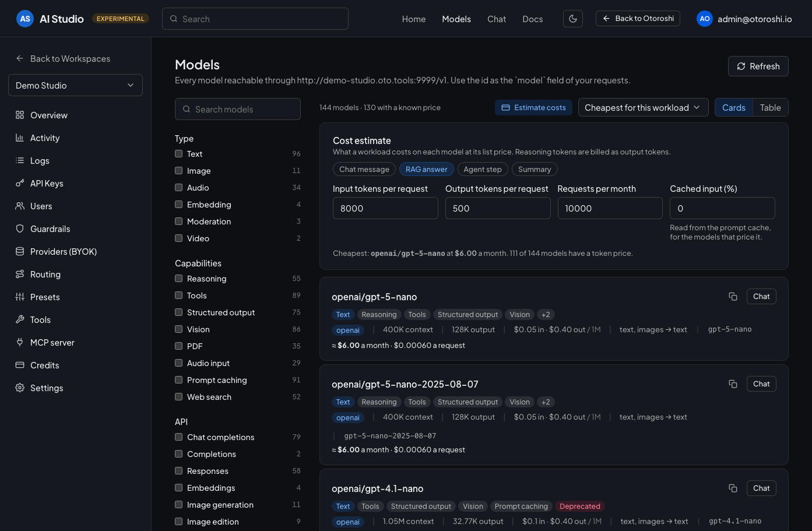Select the Agent step workload preset
Image resolution: width=812 pixels, height=531 pixels.
[483, 169]
